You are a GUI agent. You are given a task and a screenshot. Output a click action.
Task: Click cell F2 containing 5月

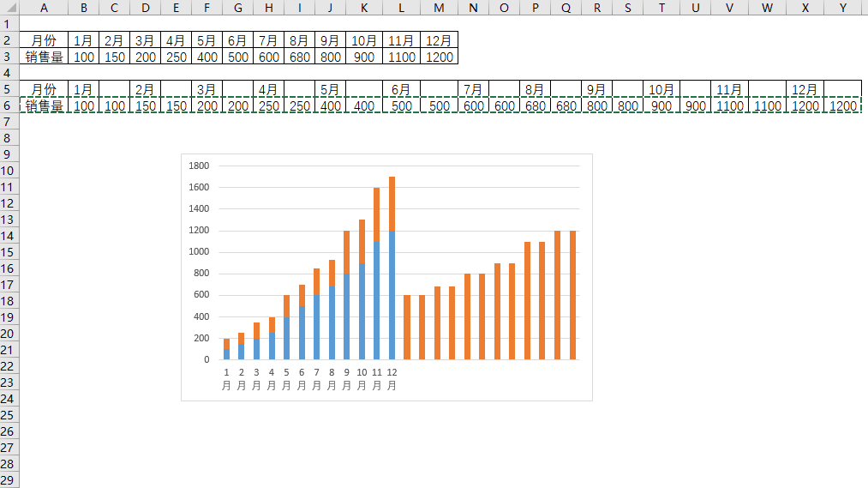pyautogui.click(x=207, y=40)
